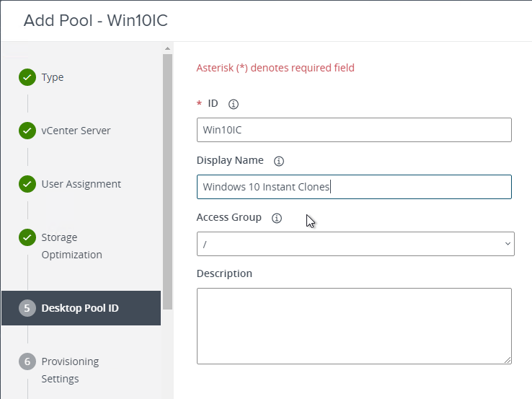Viewport: 532px width, 399px height.
Task: Click the info icon next to ID
Action: click(x=233, y=104)
